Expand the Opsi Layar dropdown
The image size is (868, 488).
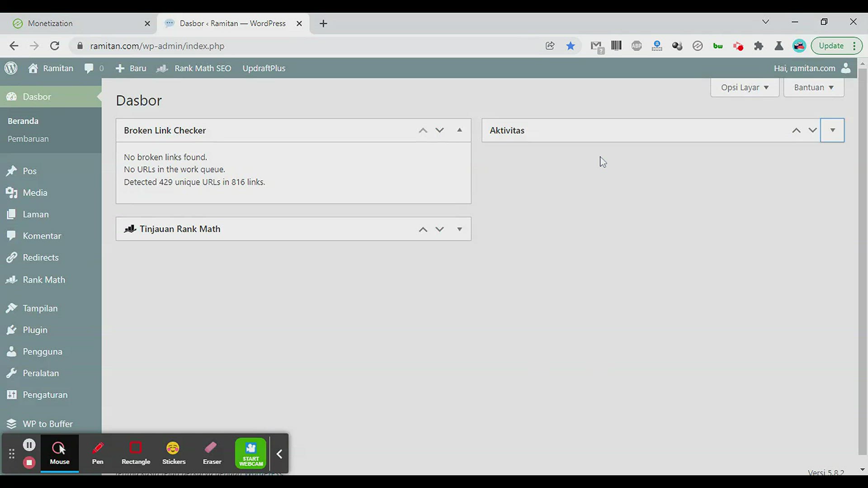pos(745,87)
